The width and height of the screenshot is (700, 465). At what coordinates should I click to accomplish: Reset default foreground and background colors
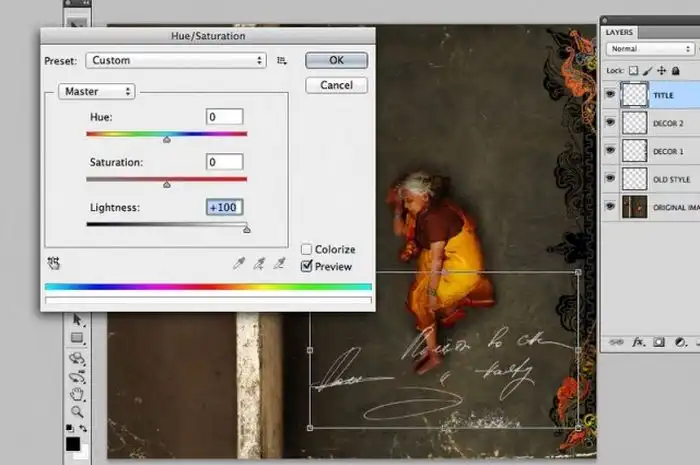[x=70, y=428]
